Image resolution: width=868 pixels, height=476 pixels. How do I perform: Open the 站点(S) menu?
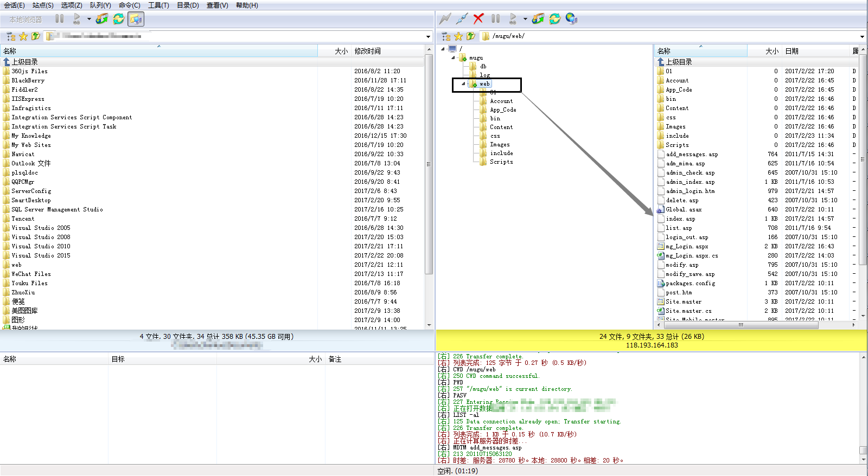[43, 5]
